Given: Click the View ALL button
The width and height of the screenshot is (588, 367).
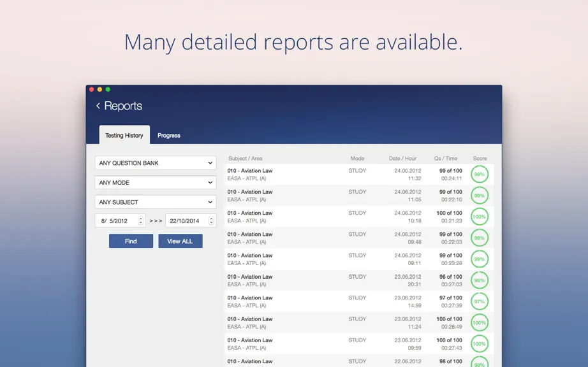Looking at the screenshot, I should click(180, 241).
